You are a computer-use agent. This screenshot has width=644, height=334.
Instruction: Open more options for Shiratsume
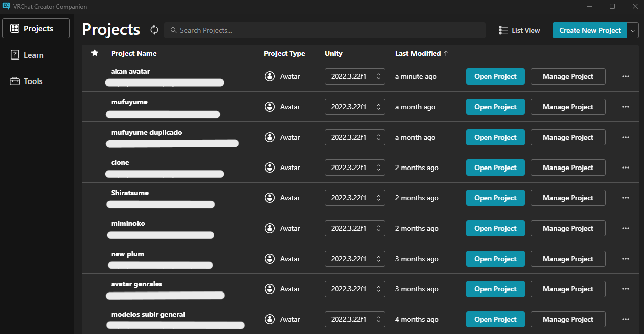(626, 198)
